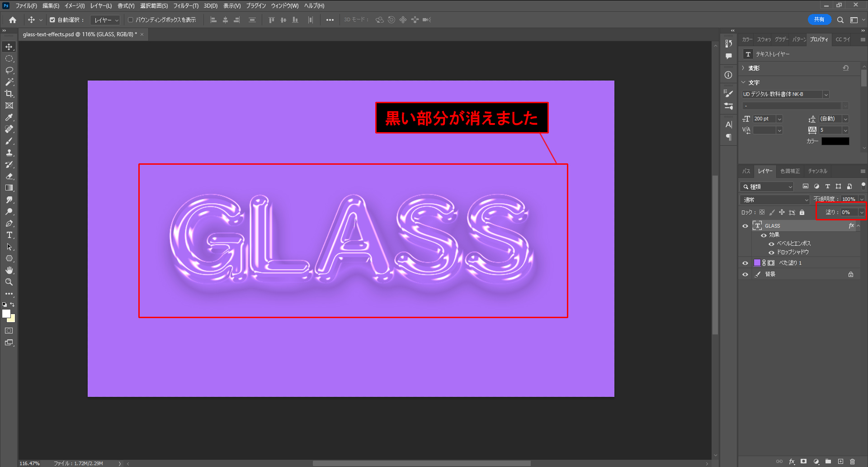Click the black text color swatch

click(835, 141)
